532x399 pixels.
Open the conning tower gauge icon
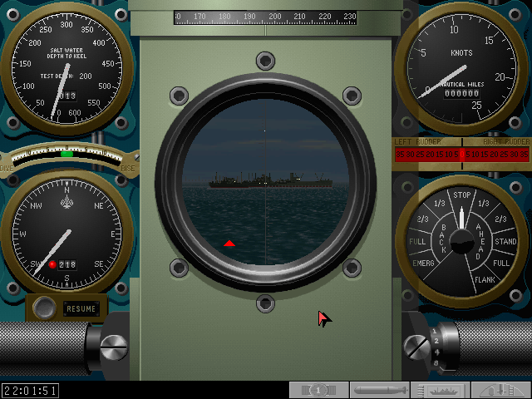click(x=500, y=390)
